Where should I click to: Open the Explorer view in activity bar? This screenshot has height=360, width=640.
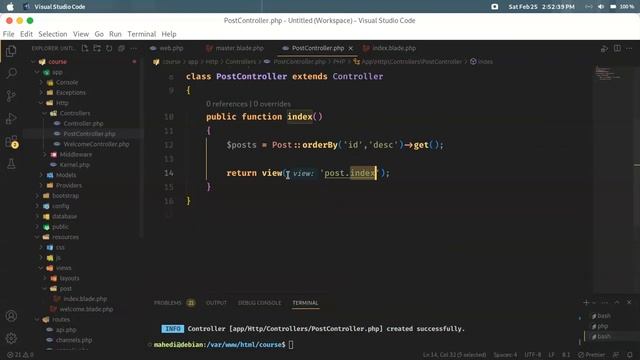coord(11,51)
